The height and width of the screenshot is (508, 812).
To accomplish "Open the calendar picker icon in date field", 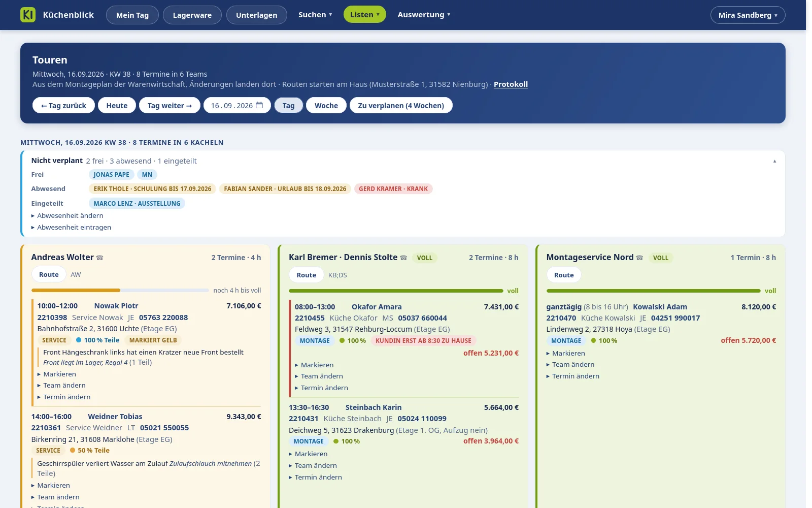I will [259, 105].
